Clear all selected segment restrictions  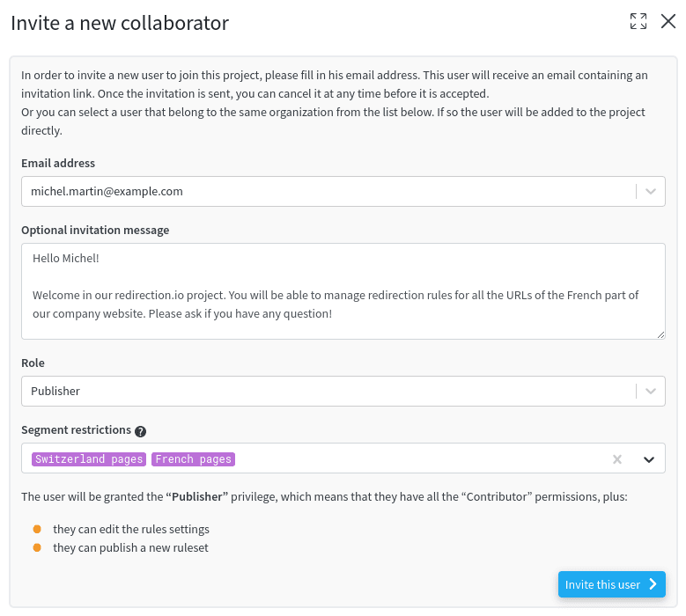click(617, 459)
